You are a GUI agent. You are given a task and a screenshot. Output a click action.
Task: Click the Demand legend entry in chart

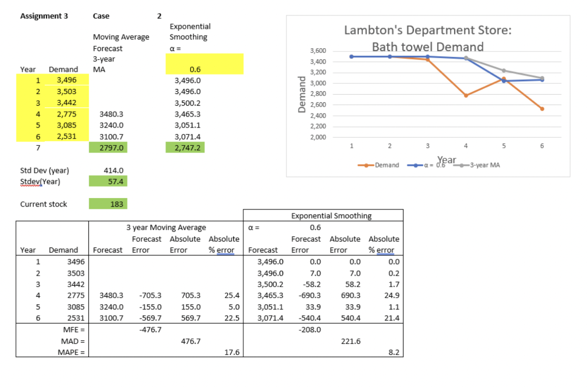tap(378, 165)
